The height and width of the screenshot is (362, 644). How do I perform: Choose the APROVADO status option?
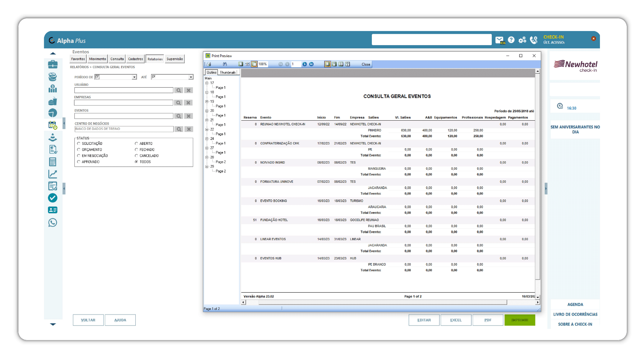(79, 162)
